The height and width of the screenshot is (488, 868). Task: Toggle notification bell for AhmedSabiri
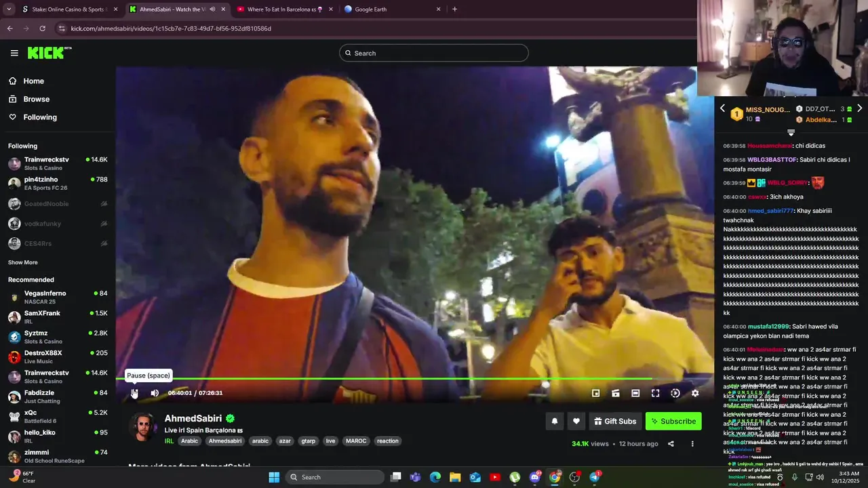point(555,421)
